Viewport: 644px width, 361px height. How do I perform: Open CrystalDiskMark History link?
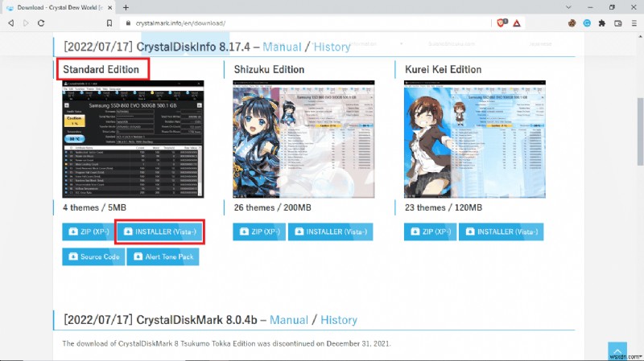point(339,320)
